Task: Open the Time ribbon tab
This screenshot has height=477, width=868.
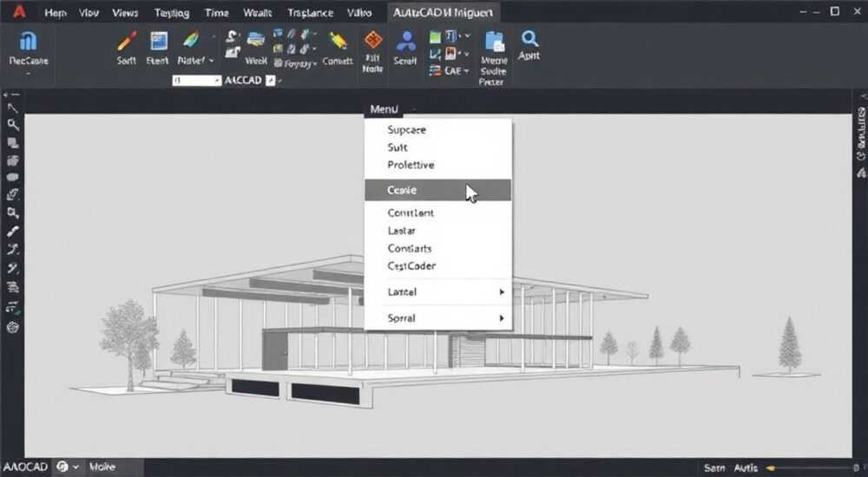Action: click(x=217, y=13)
